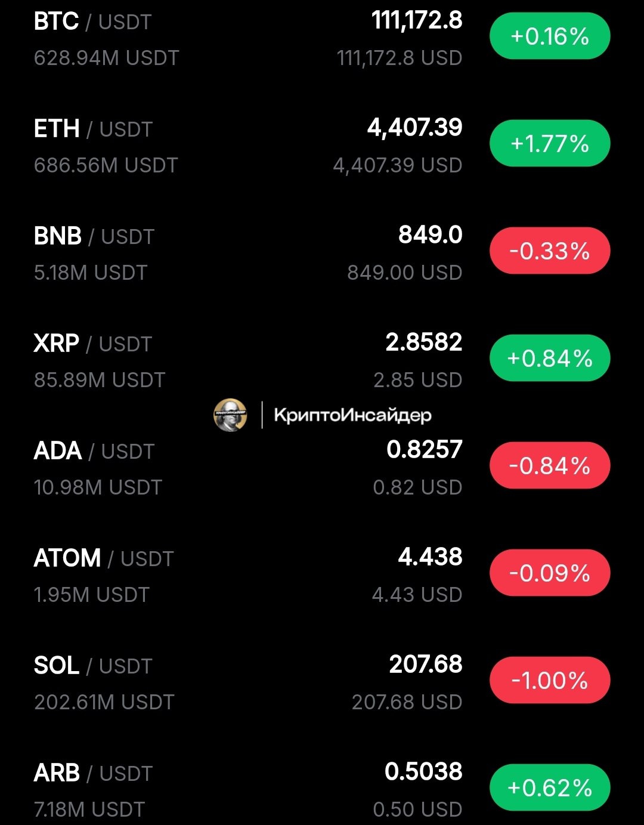Tap the -0.84% ADA change badge
Image resolution: width=644 pixels, height=825 pixels.
pyautogui.click(x=550, y=466)
